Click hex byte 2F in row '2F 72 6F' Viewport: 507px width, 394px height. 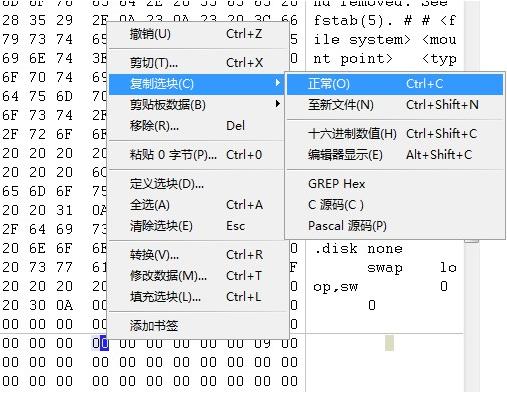10,134
